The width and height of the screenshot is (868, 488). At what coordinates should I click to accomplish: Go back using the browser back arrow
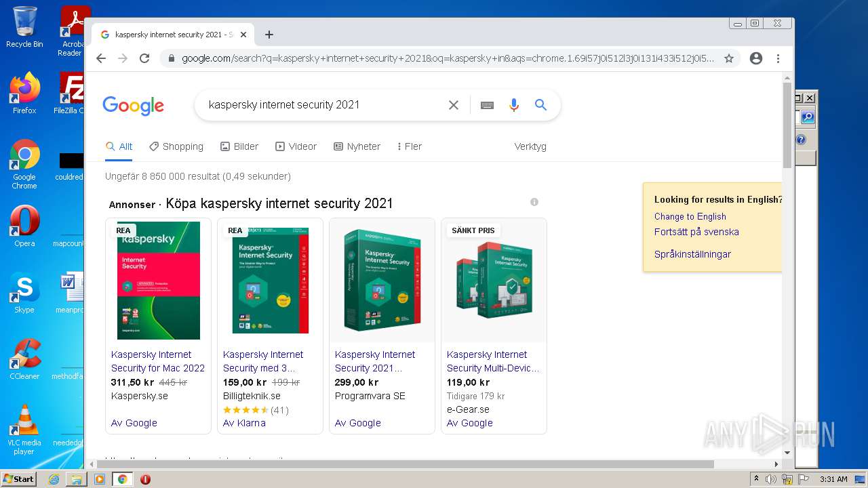(x=101, y=58)
